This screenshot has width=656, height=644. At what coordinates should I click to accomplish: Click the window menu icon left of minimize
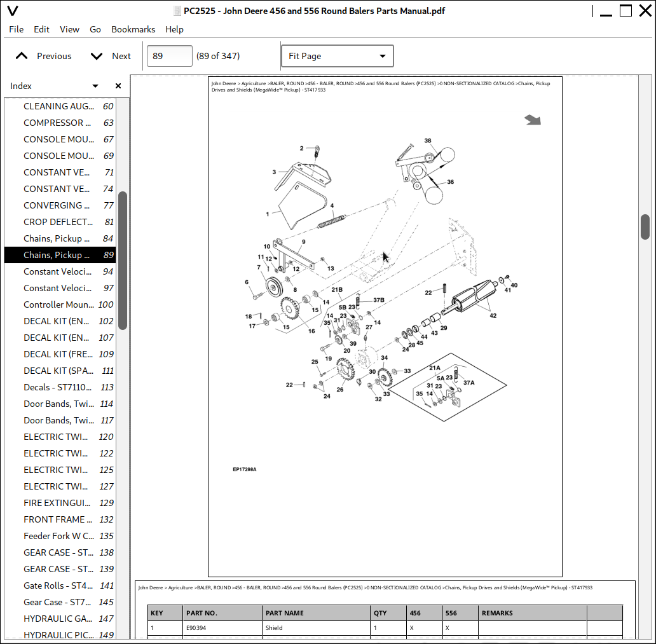point(594,11)
